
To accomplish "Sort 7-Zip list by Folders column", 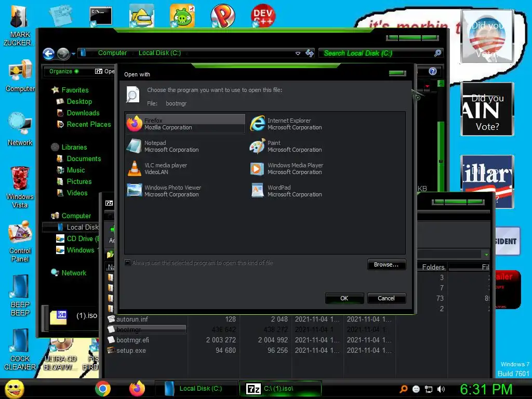I will 433,267.
